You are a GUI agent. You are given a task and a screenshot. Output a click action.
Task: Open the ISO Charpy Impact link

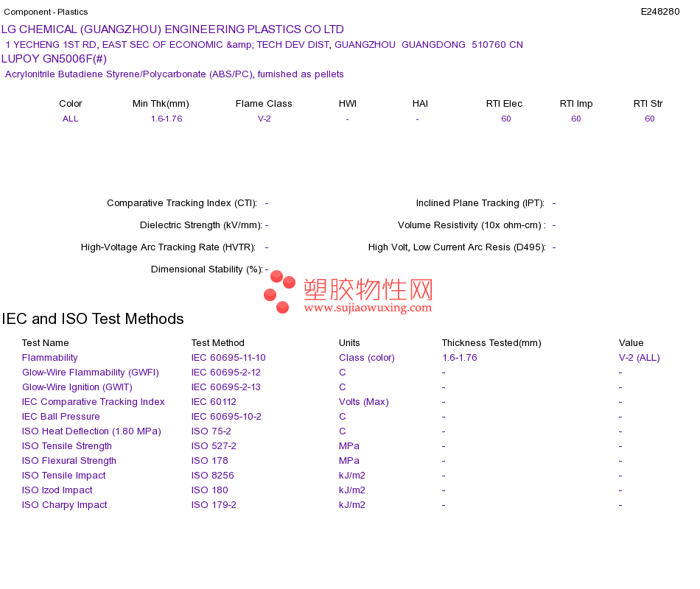[65, 505]
